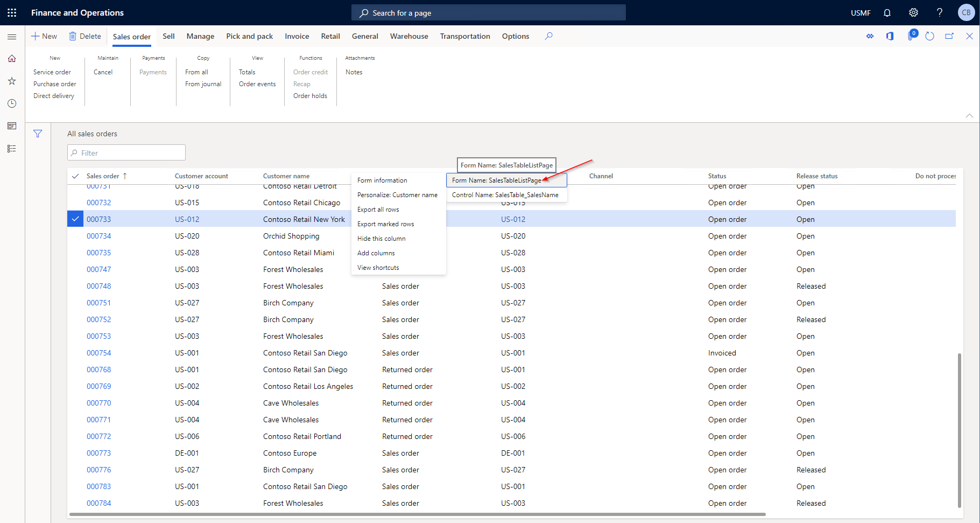Open Modules list icon in sidebar
The image size is (980, 523).
click(12, 149)
